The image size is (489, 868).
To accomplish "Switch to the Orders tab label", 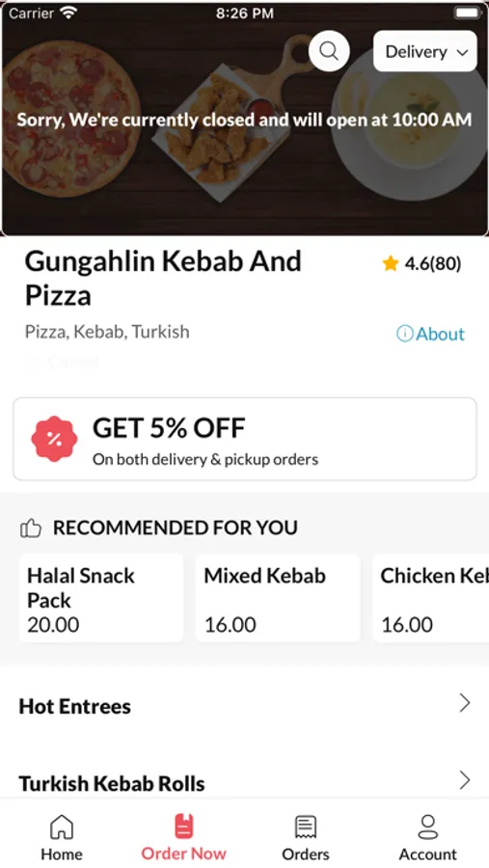I will point(305,854).
